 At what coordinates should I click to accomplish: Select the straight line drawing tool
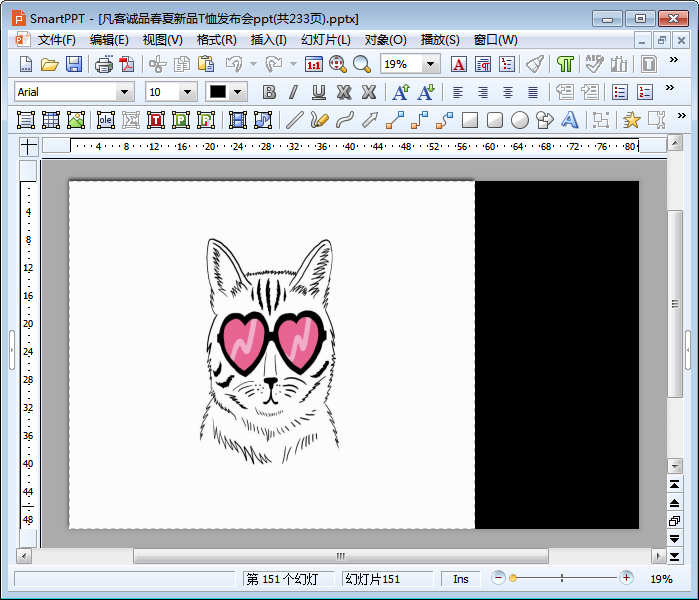pyautogui.click(x=294, y=120)
